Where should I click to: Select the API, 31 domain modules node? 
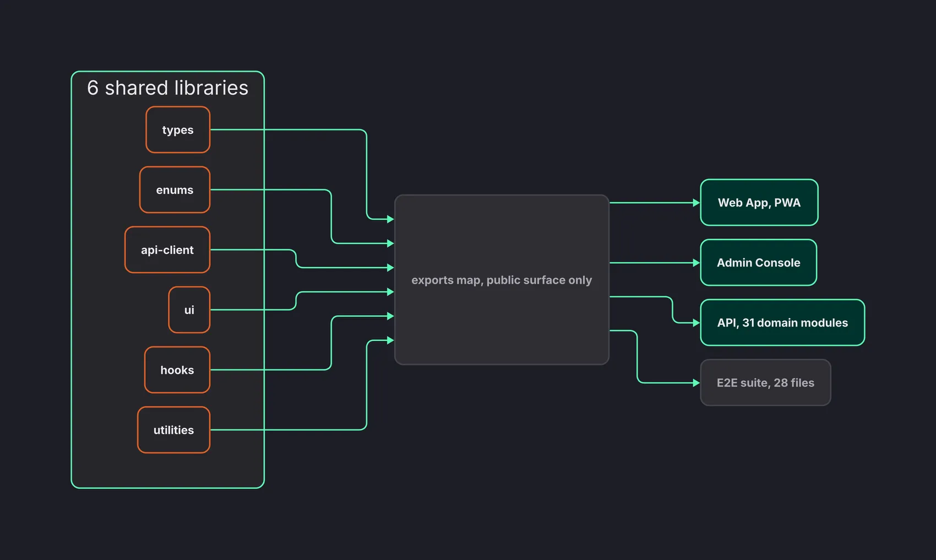(x=782, y=323)
